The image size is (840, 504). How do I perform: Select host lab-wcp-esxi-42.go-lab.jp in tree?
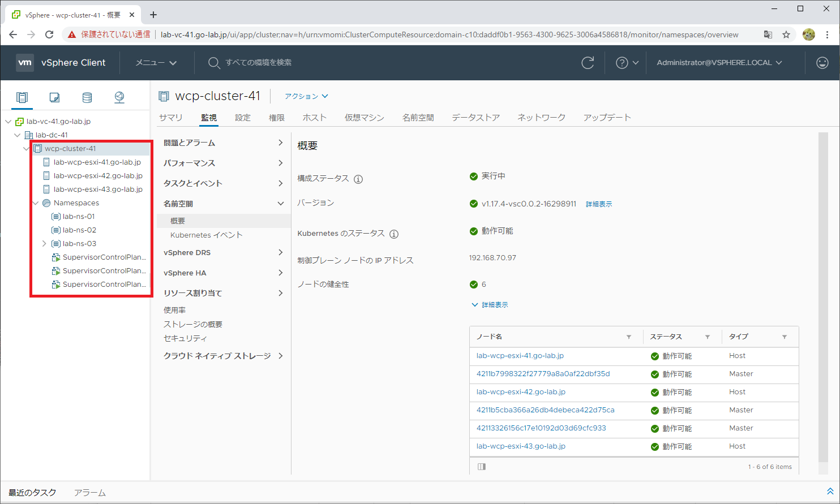[x=98, y=176]
